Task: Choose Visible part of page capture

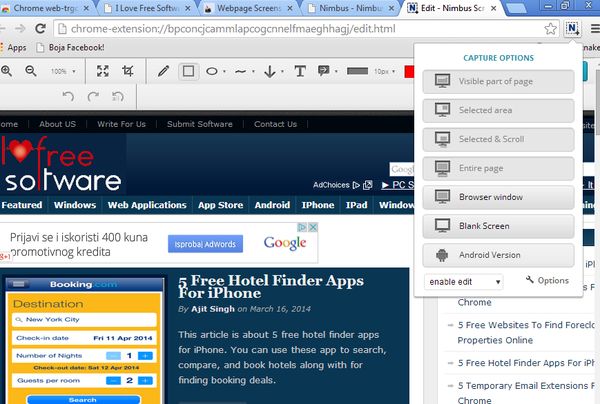Action: [498, 81]
